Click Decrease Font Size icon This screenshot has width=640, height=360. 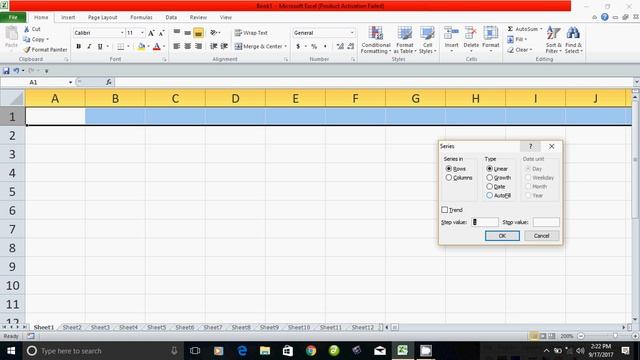tap(161, 33)
